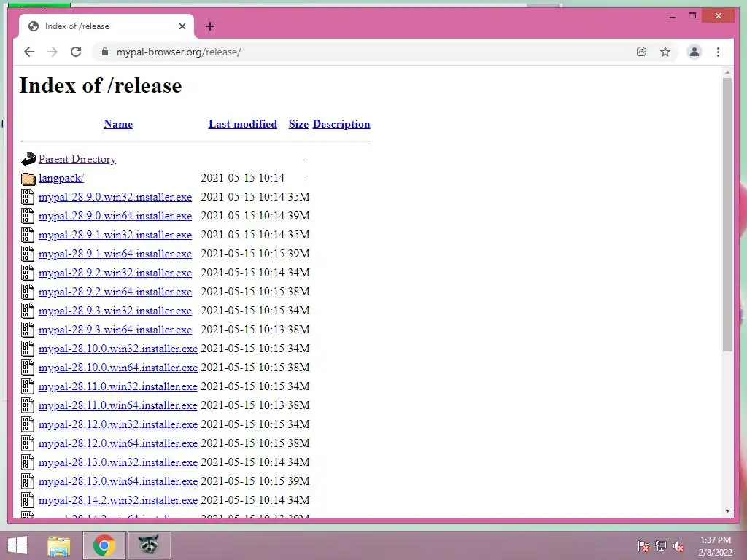The width and height of the screenshot is (747, 560).
Task: Download mypal-28.9.0.win64.installer.exe
Action: pyautogui.click(x=115, y=216)
